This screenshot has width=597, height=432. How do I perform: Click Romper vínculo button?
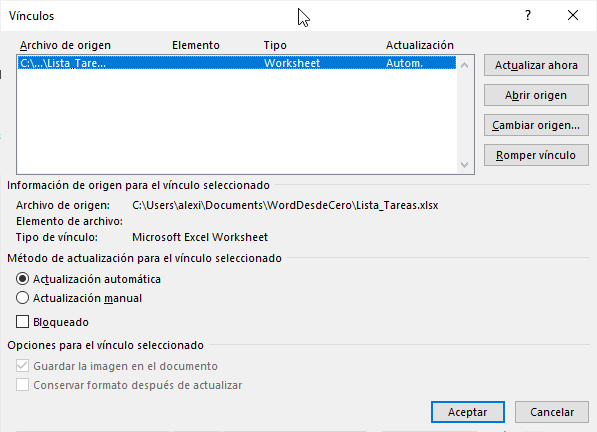536,155
